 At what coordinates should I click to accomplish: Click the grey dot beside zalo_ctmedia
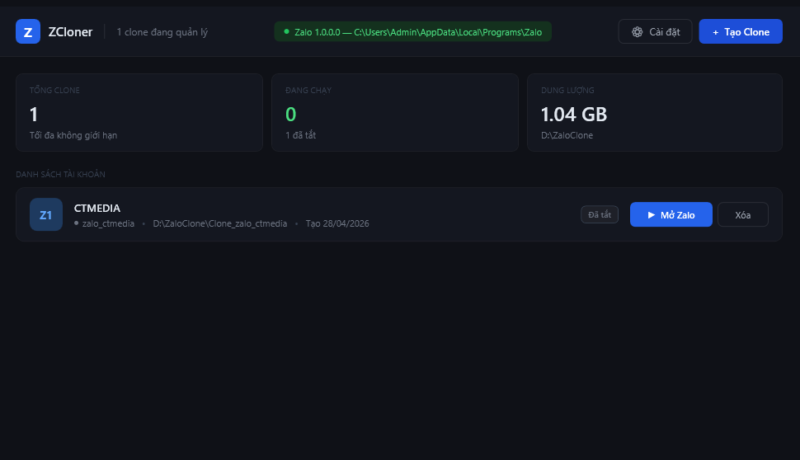[x=77, y=224]
